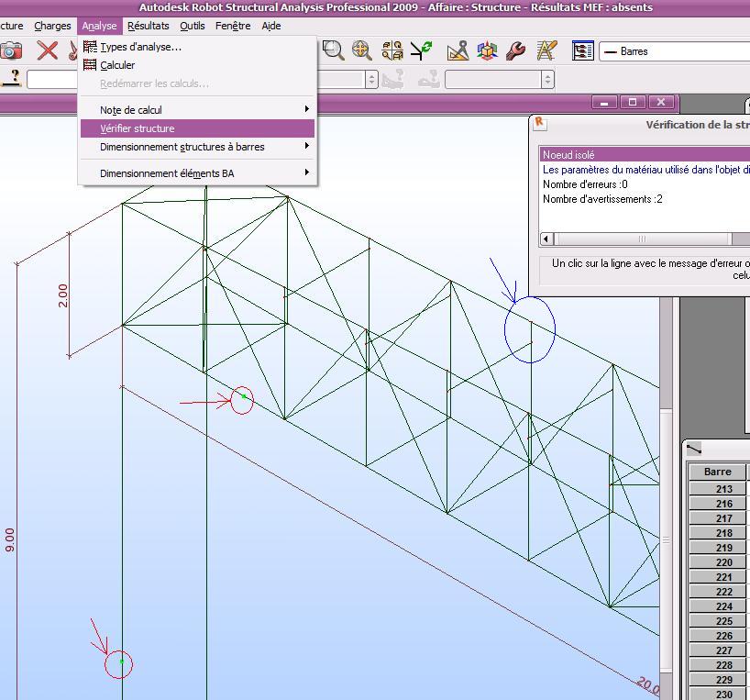Viewport: 750px width, 700px height.
Task: Select Vérifier structure menu entry
Action: [197, 128]
